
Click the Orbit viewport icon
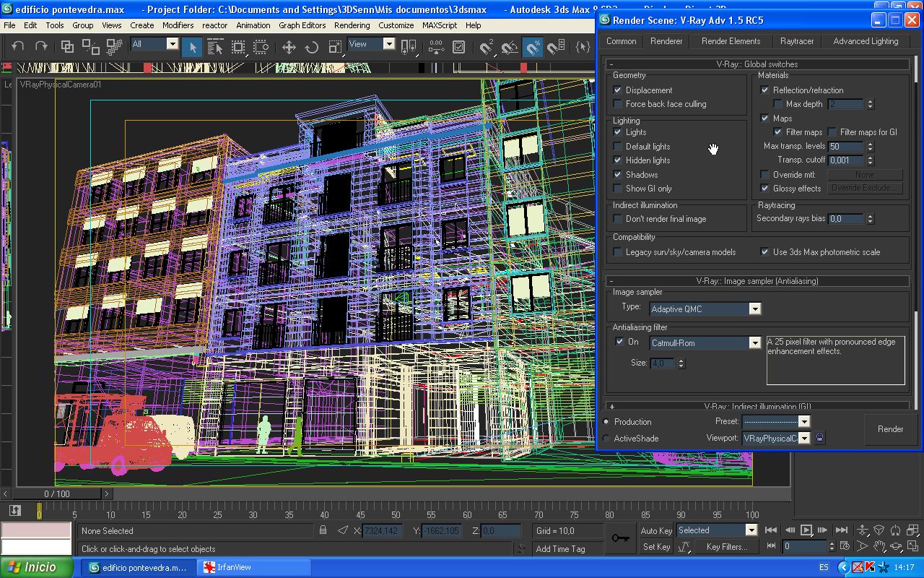[x=897, y=547]
